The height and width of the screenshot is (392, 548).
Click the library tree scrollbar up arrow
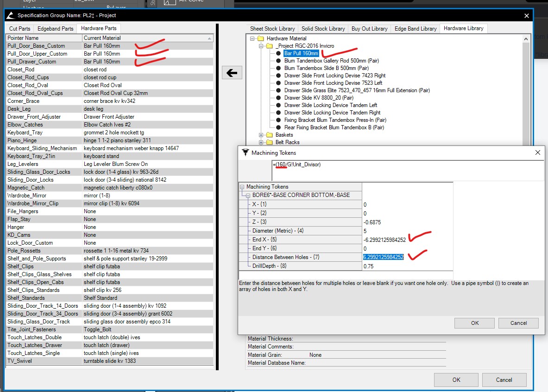pyautogui.click(x=526, y=39)
